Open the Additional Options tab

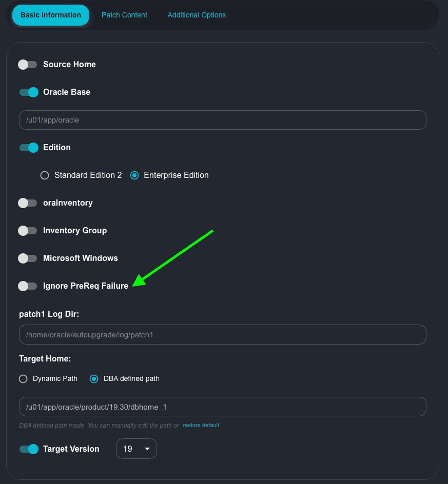[x=197, y=15]
